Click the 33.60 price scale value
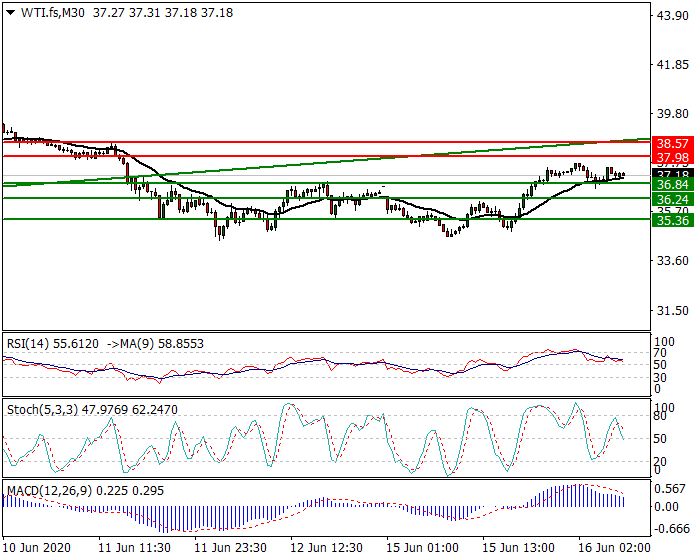This screenshot has width=700, height=560. pyautogui.click(x=673, y=260)
